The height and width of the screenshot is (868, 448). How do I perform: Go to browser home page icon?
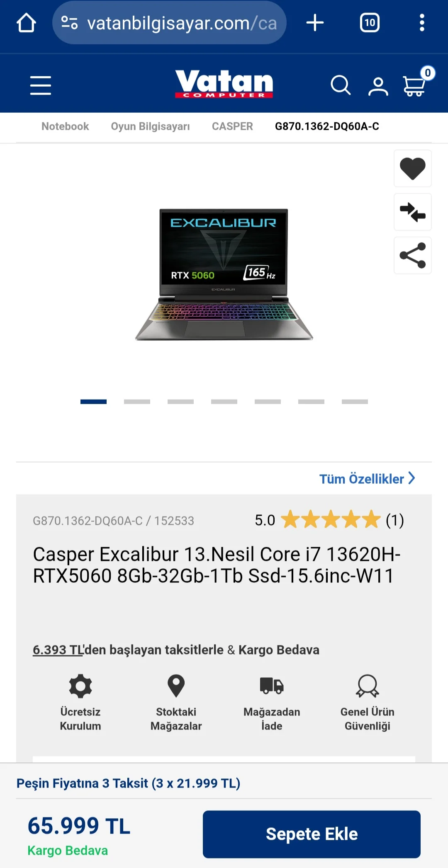pyautogui.click(x=26, y=23)
